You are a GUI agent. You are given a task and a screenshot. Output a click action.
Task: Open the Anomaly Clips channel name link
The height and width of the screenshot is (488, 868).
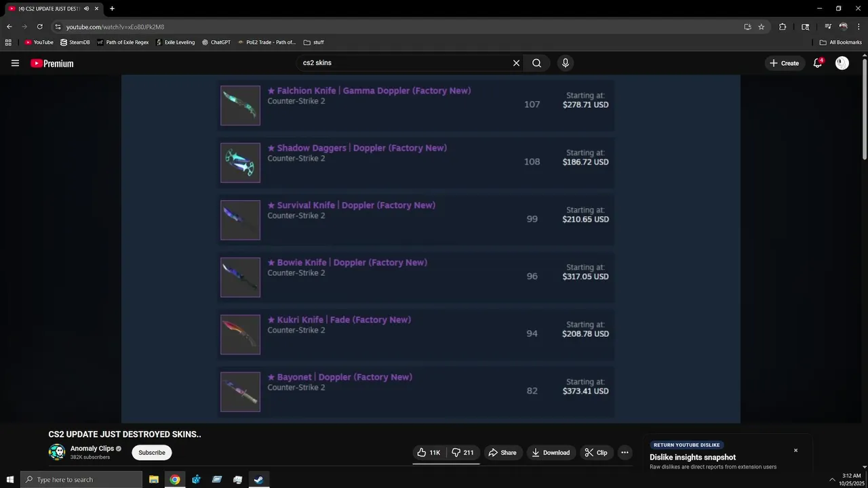click(x=92, y=449)
